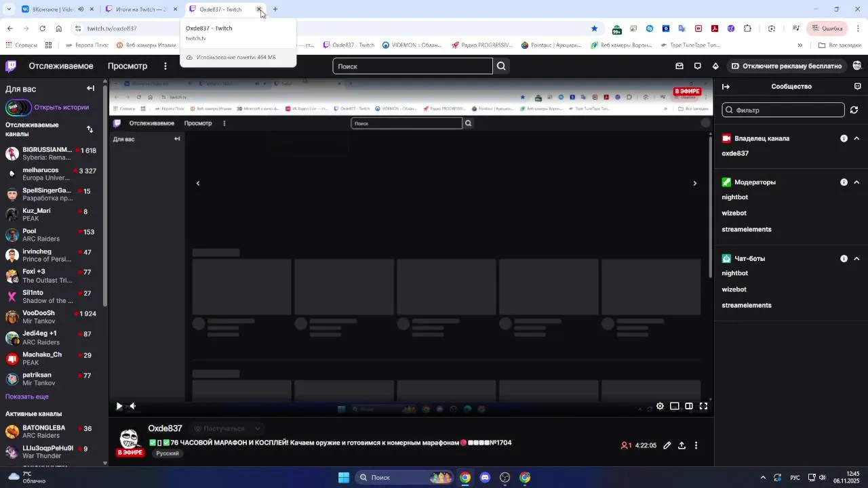Click the Ошибка profile button
The width and height of the screenshot is (868, 488).
(827, 28)
